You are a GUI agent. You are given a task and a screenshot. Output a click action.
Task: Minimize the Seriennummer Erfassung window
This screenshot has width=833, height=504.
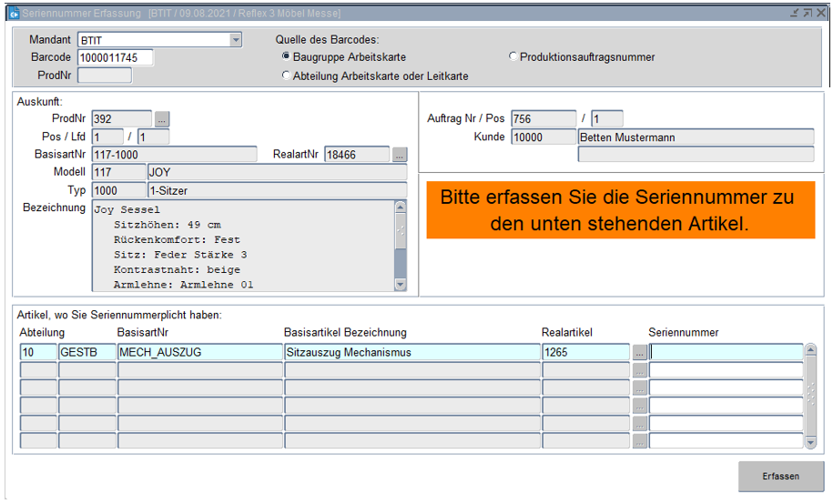coord(794,13)
